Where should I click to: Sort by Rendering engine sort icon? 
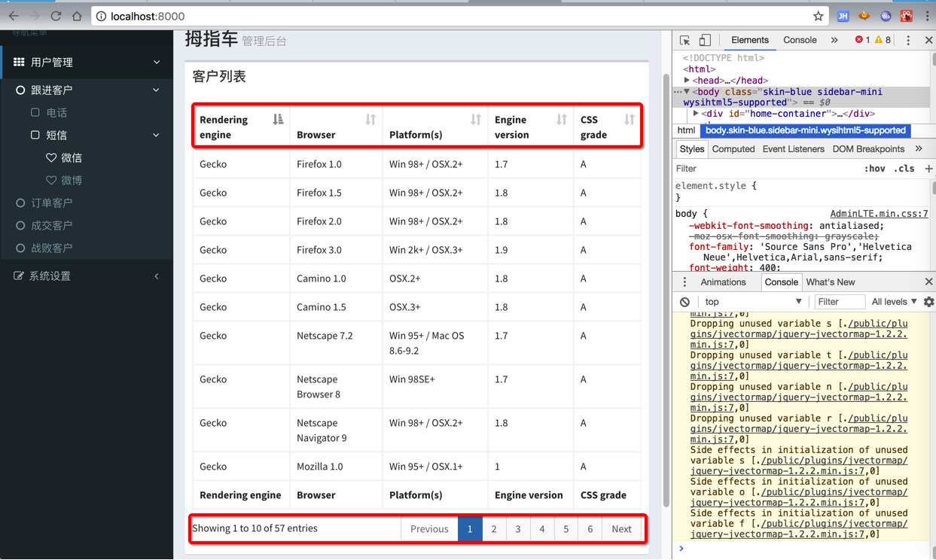(278, 119)
